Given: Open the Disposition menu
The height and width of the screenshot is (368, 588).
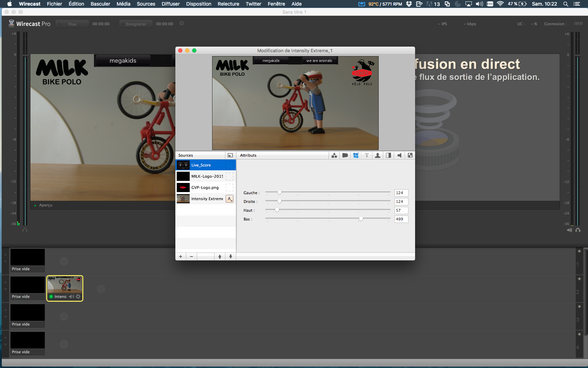Looking at the screenshot, I should (x=198, y=4).
